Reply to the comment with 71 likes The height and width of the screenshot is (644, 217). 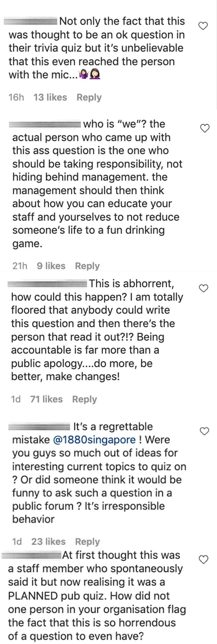click(x=85, y=399)
